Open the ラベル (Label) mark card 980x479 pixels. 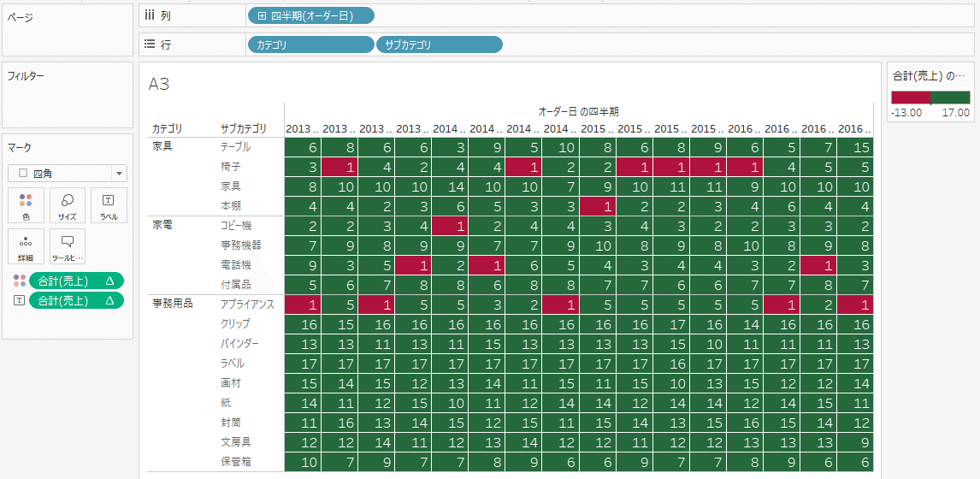pyautogui.click(x=109, y=205)
